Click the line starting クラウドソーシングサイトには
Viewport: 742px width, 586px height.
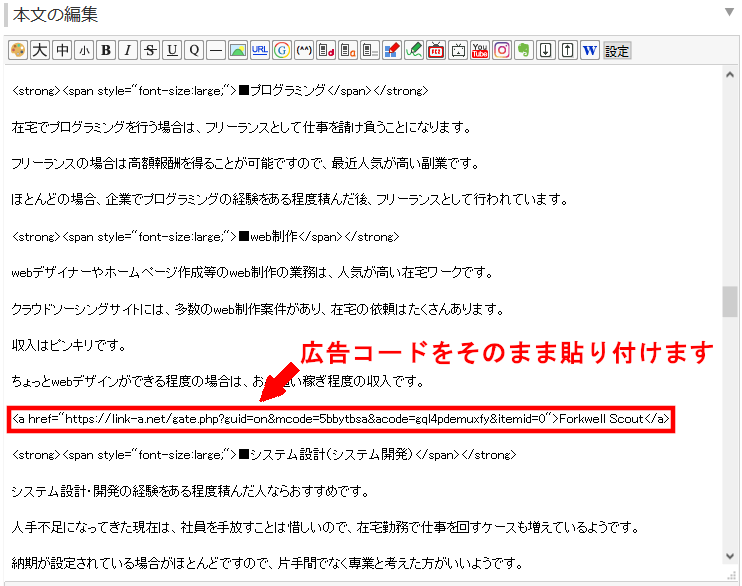pyautogui.click(x=257, y=309)
